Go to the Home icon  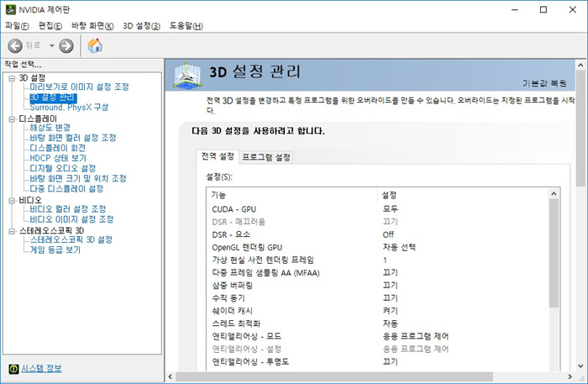coord(95,45)
